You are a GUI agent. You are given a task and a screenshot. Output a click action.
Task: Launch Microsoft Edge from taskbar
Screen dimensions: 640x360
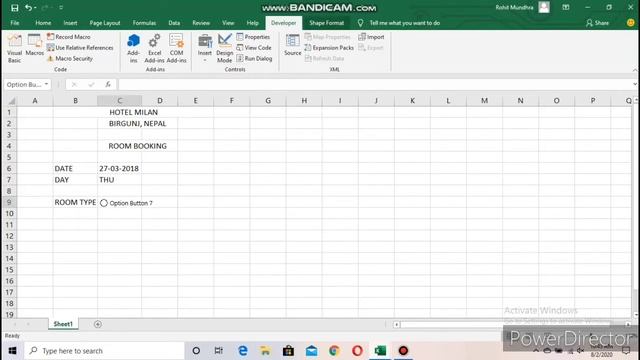pos(242,351)
